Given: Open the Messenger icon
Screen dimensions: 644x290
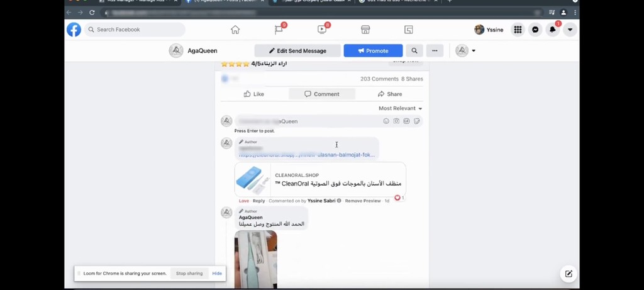Looking at the screenshot, I should [x=535, y=30].
